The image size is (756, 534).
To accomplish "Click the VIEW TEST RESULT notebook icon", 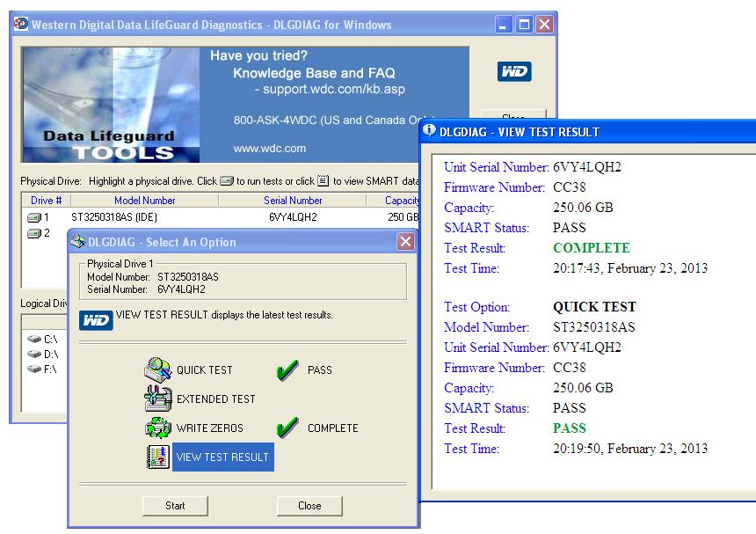I will pos(157,457).
